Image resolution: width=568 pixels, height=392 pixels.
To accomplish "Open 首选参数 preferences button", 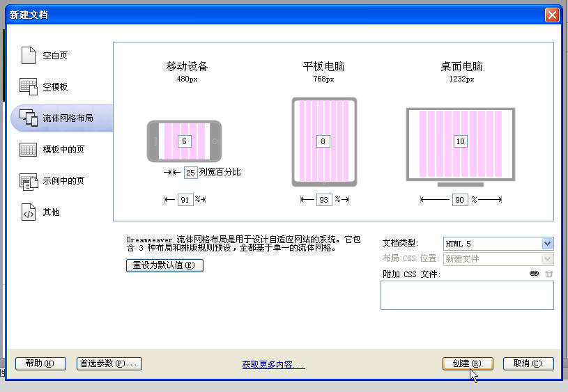I will pyautogui.click(x=109, y=363).
